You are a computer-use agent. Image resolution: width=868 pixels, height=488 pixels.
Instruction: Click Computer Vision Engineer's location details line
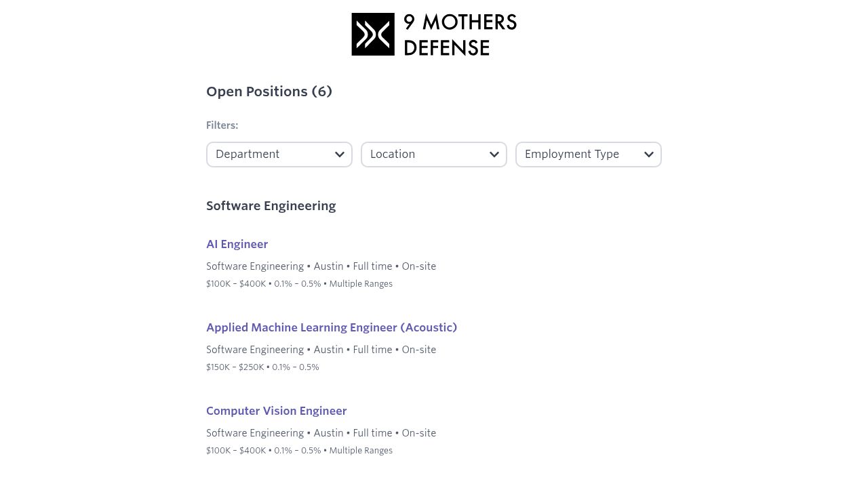coord(321,433)
